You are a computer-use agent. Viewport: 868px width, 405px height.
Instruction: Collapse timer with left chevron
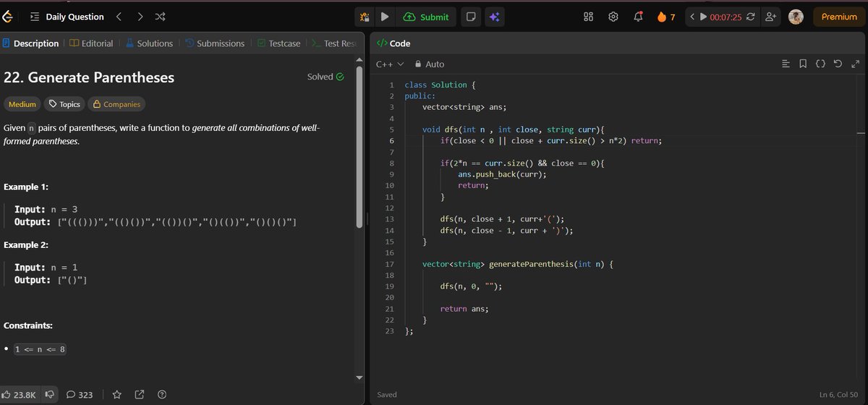tap(692, 17)
